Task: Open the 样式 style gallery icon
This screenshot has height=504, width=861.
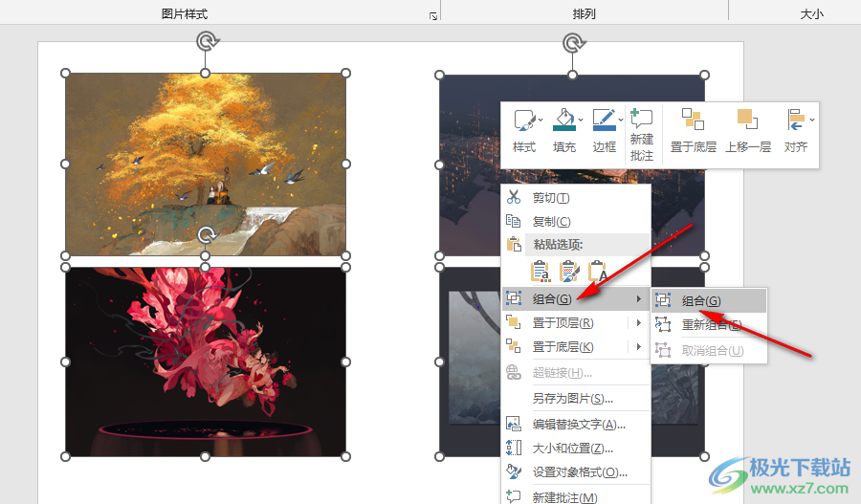Action: 524,120
